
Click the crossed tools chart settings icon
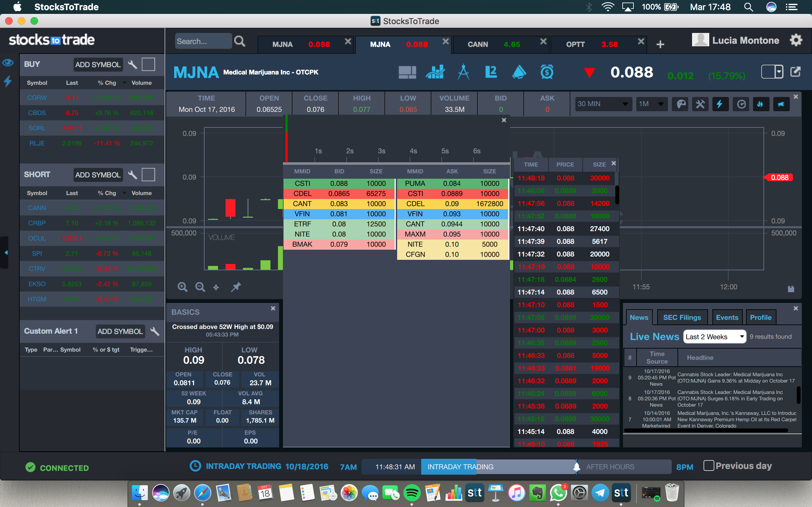point(700,104)
